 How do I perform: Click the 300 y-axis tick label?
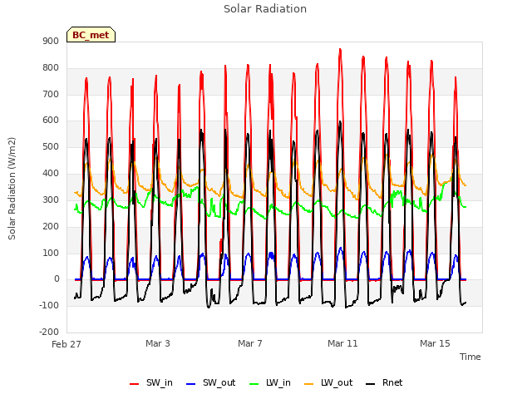click(51, 199)
